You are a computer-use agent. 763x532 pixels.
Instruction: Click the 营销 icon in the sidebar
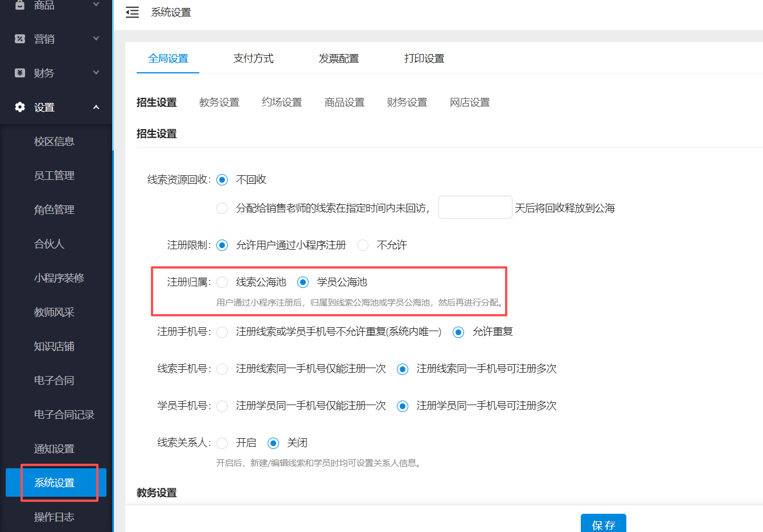[19, 39]
